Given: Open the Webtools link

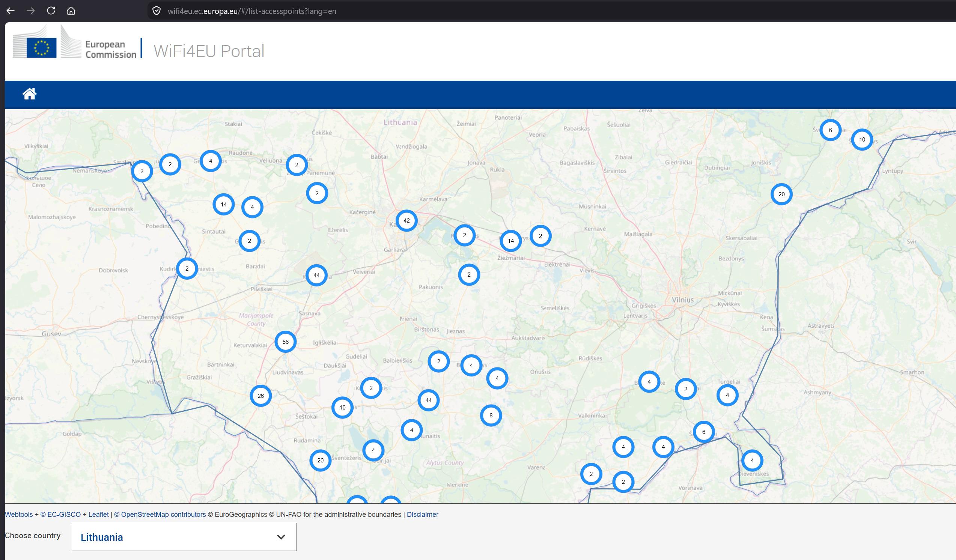Looking at the screenshot, I should (19, 515).
